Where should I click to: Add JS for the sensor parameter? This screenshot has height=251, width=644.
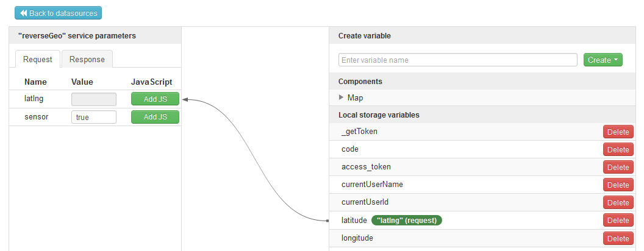point(155,117)
